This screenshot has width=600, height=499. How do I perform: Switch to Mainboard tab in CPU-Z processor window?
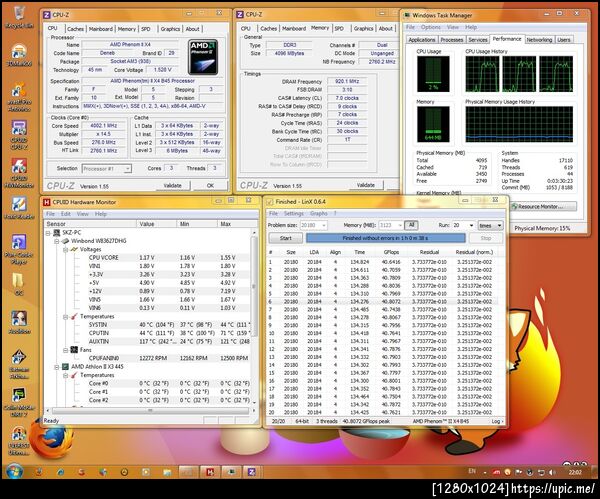click(101, 29)
